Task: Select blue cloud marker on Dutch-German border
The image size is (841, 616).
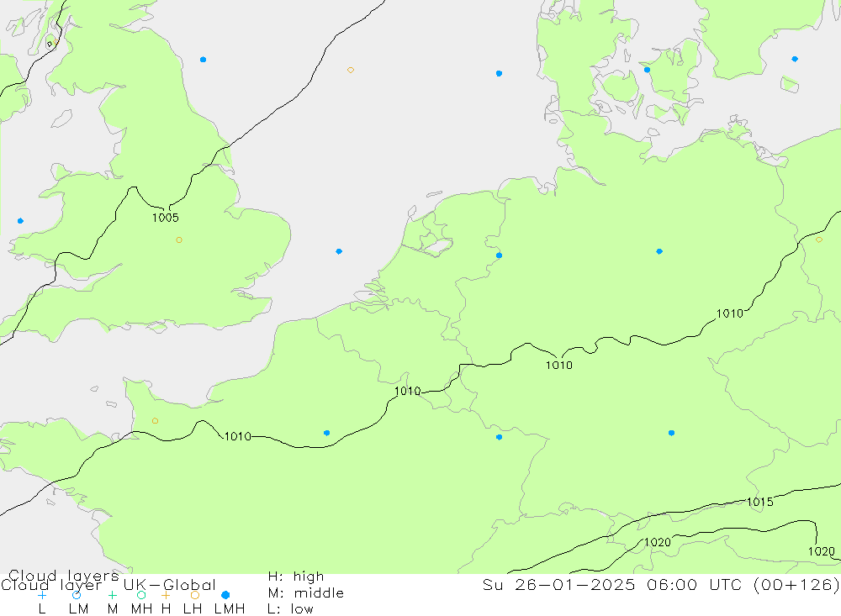Action: 499,255
